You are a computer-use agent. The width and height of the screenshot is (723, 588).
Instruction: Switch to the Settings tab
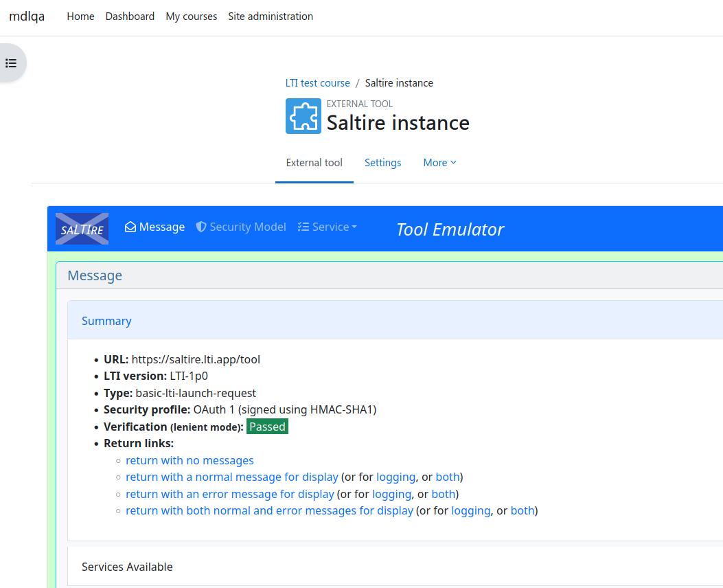[x=382, y=163]
